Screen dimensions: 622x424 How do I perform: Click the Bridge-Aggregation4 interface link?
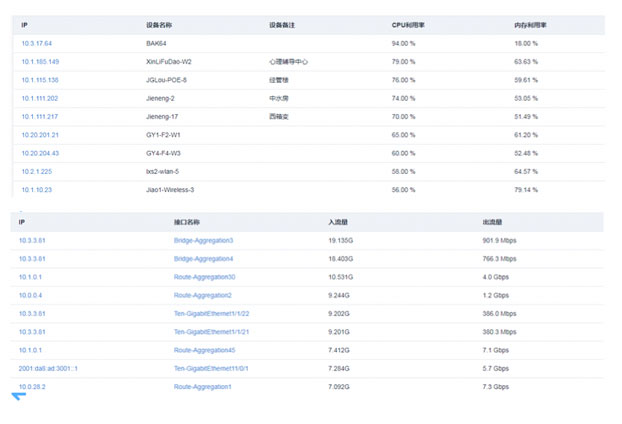203,259
